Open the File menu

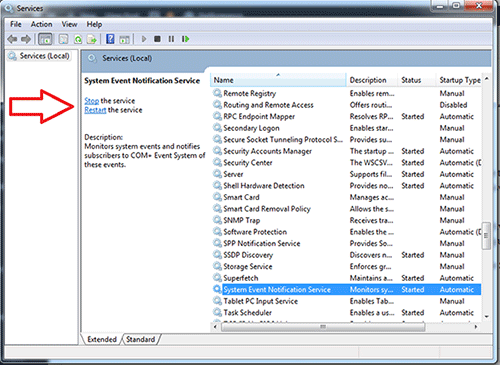(16, 24)
